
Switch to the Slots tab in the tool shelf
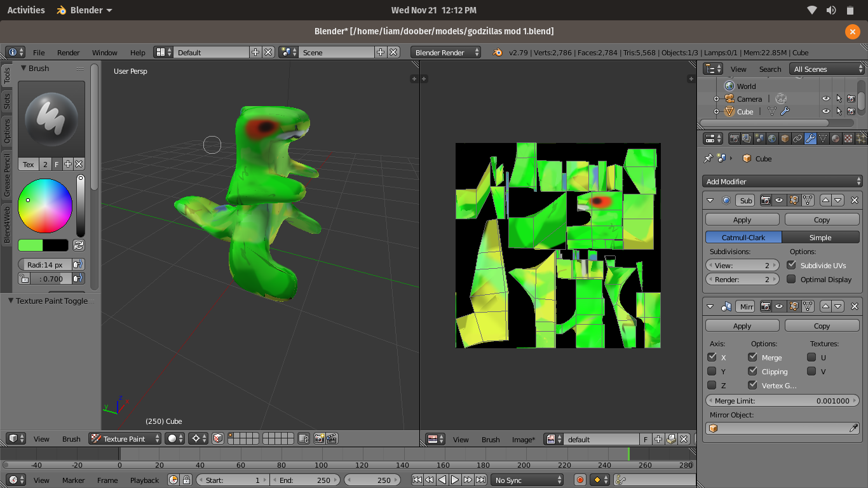point(7,100)
